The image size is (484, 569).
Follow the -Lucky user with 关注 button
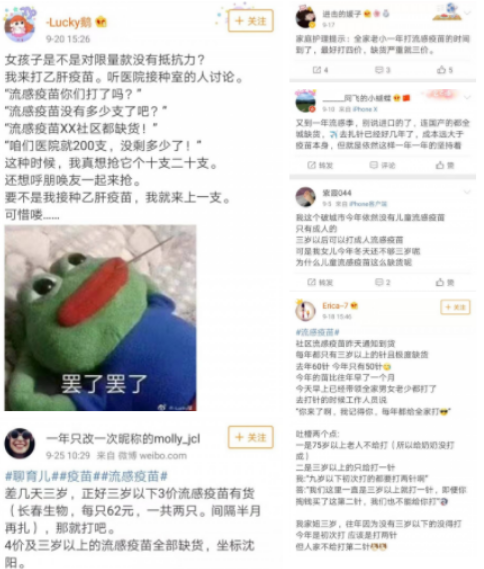250,21
